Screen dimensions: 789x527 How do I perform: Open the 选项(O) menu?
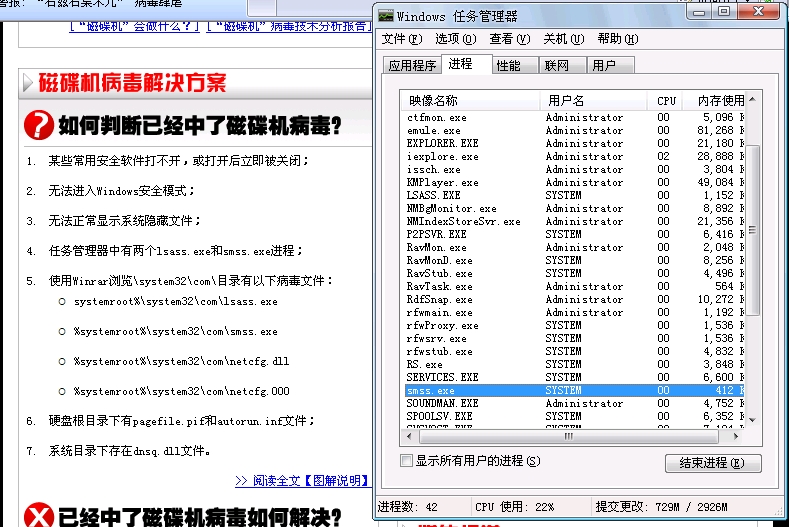coord(455,39)
